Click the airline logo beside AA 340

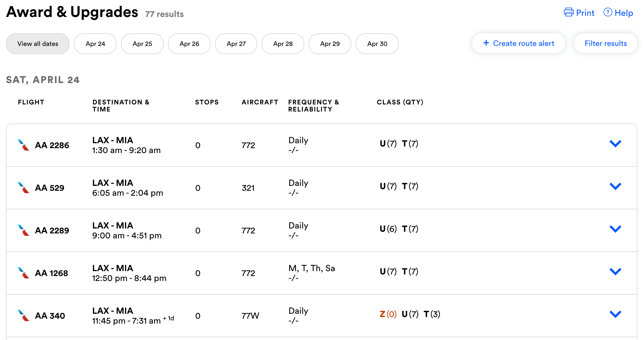point(24,316)
